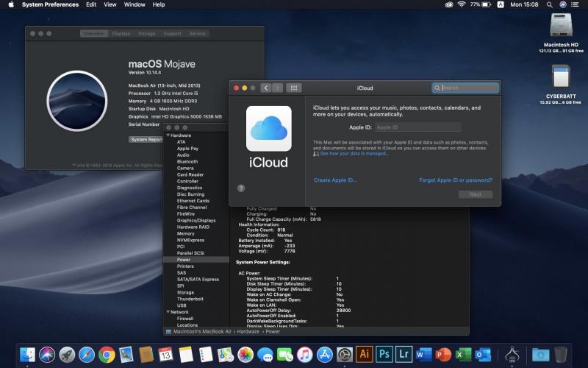588x368 pixels.
Task: Click Create Apple ID link
Action: (x=335, y=180)
